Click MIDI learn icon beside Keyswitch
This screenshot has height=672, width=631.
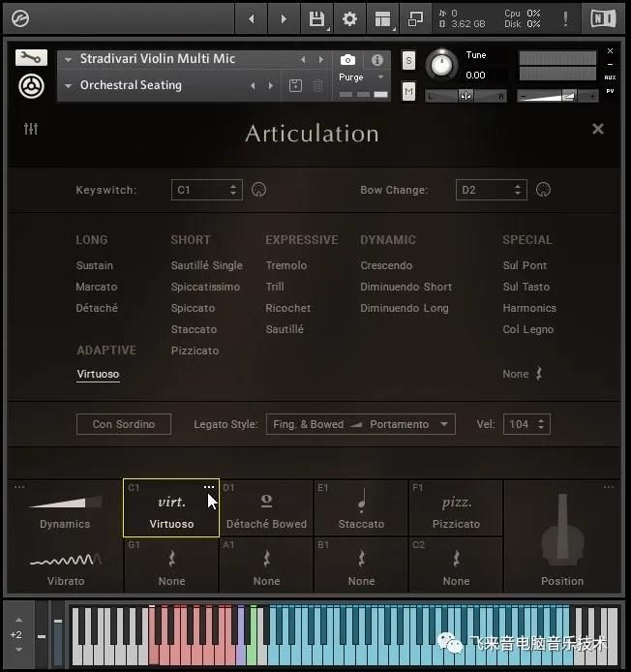(258, 190)
